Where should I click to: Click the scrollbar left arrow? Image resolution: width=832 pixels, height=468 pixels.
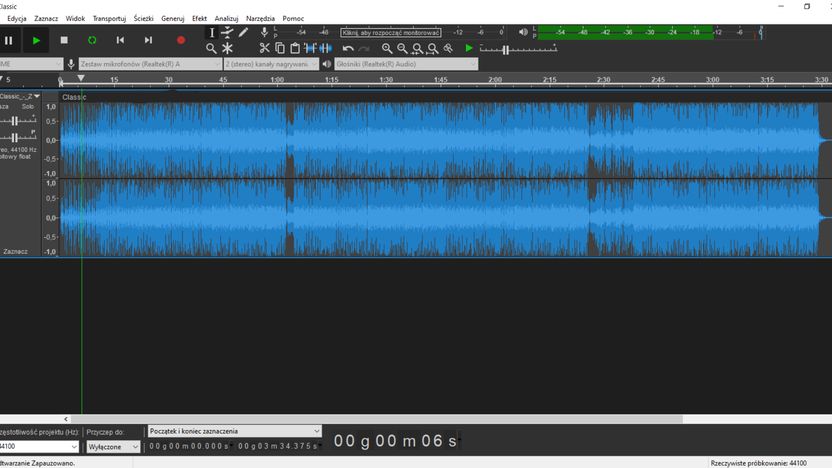(x=66, y=419)
